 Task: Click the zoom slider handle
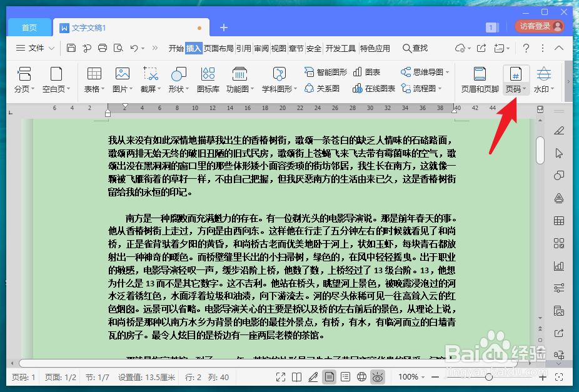click(489, 377)
